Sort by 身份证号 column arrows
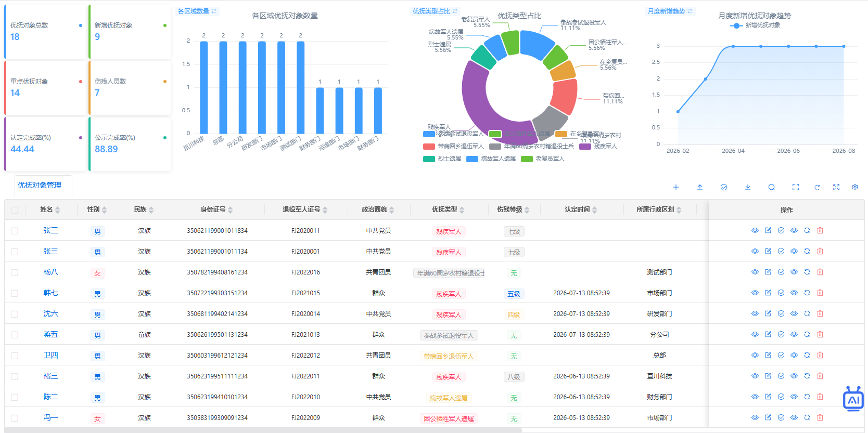This screenshot has width=868, height=433. (x=231, y=210)
